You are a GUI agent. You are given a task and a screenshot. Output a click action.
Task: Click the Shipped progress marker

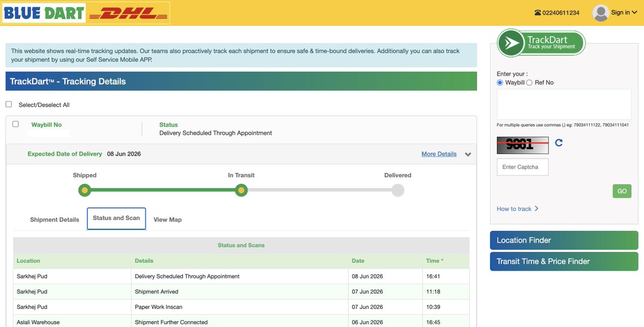[84, 190]
